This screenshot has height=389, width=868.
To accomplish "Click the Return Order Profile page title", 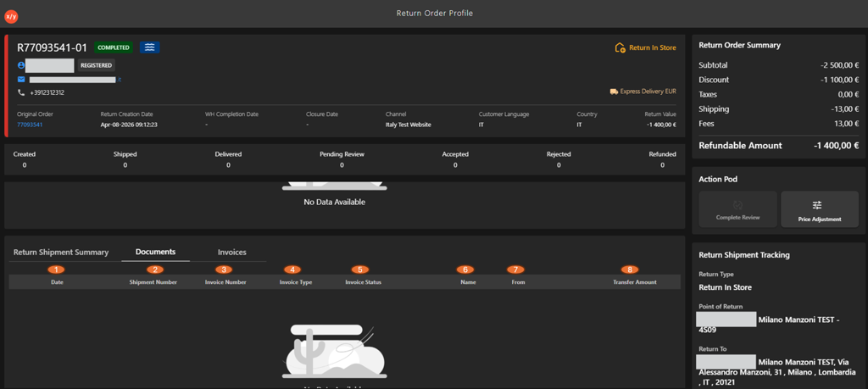I will click(435, 14).
